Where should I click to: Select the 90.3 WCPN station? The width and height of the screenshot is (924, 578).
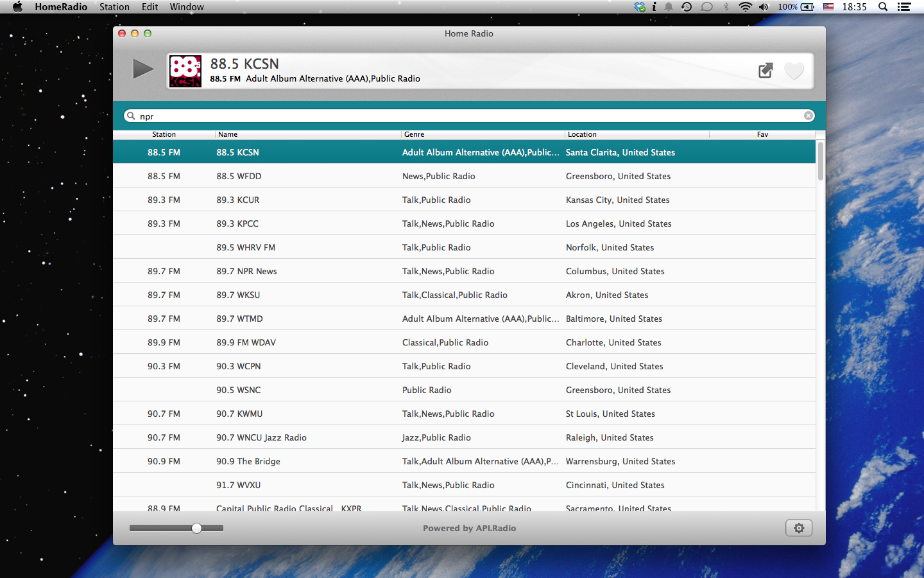464,366
